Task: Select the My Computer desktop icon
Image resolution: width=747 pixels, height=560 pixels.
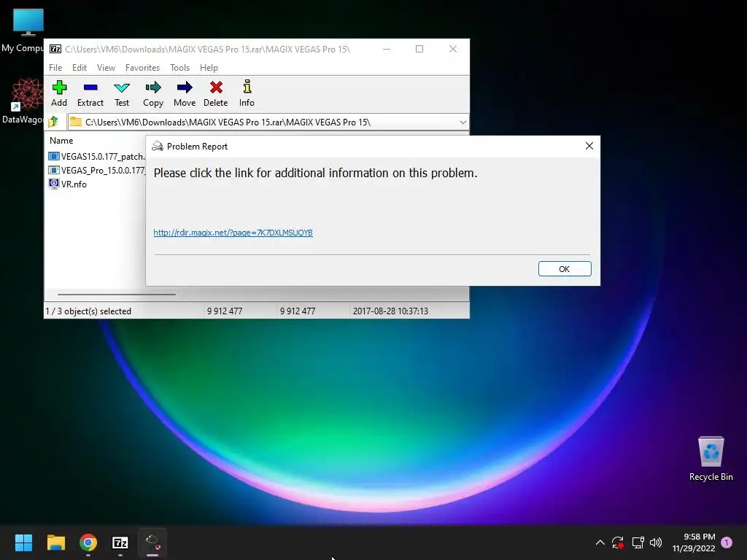Action: click(x=23, y=31)
